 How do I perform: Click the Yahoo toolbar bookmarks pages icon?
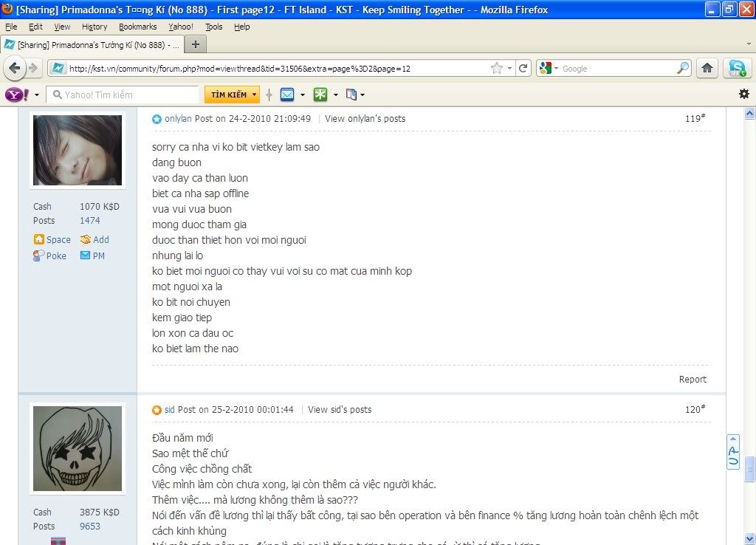point(351,95)
